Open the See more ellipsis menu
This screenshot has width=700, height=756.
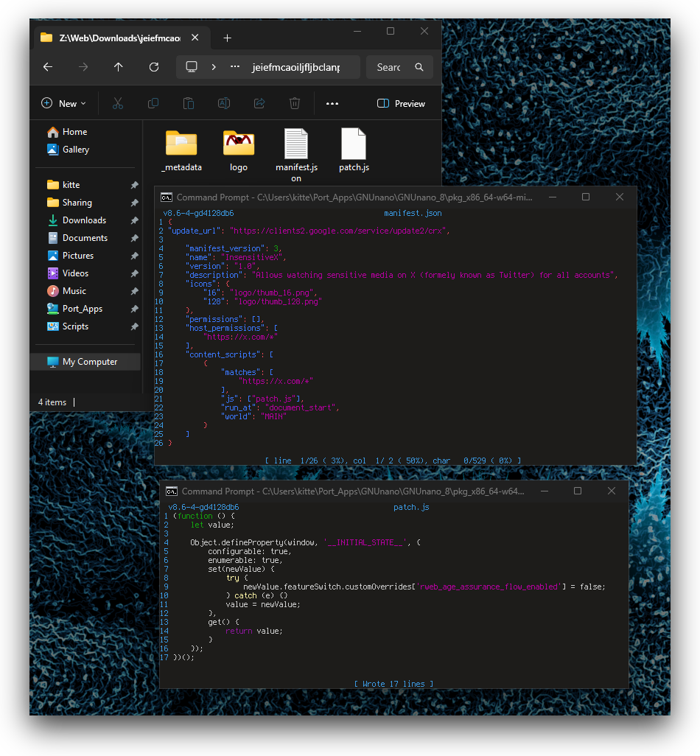point(332,103)
